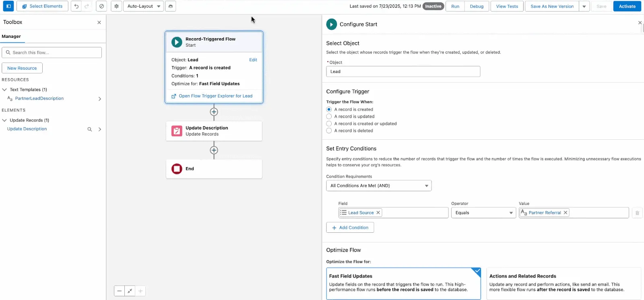
Task: Open the Condition Requirements dropdown
Action: 378,186
